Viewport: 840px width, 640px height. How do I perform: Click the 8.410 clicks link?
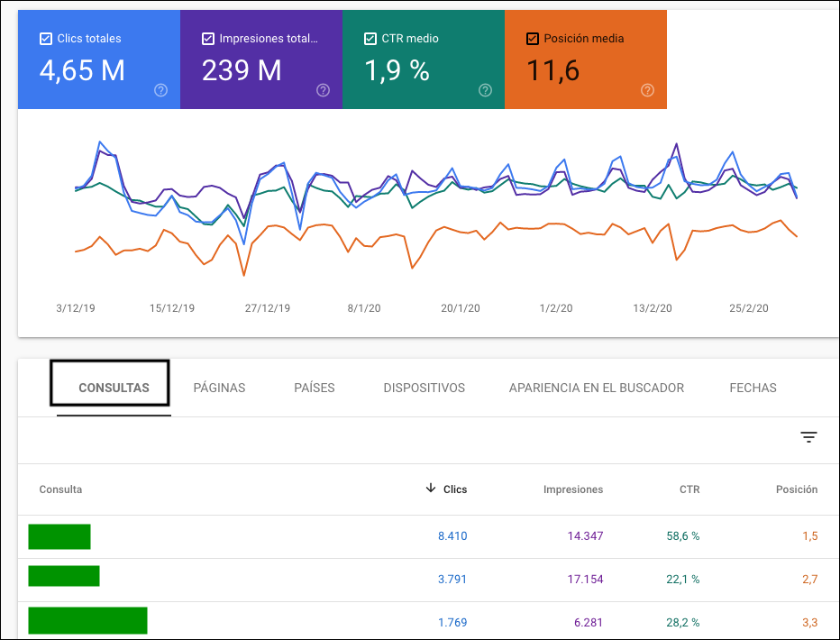coord(452,535)
